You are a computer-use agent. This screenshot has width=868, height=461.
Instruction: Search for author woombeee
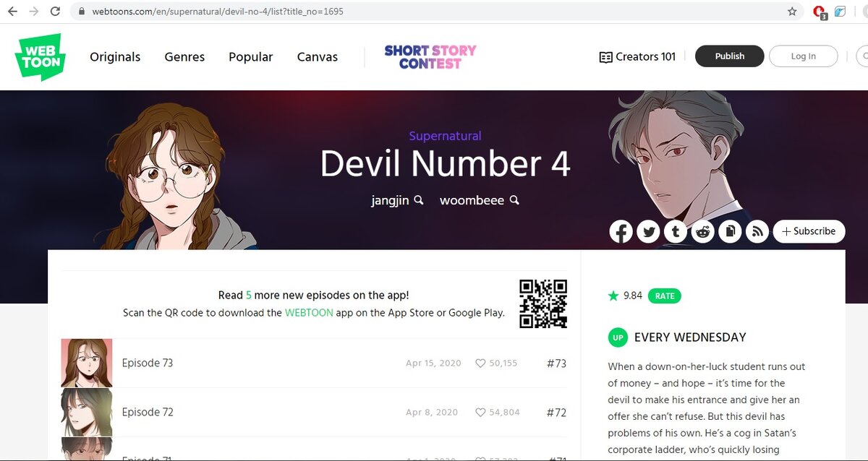[x=480, y=200]
